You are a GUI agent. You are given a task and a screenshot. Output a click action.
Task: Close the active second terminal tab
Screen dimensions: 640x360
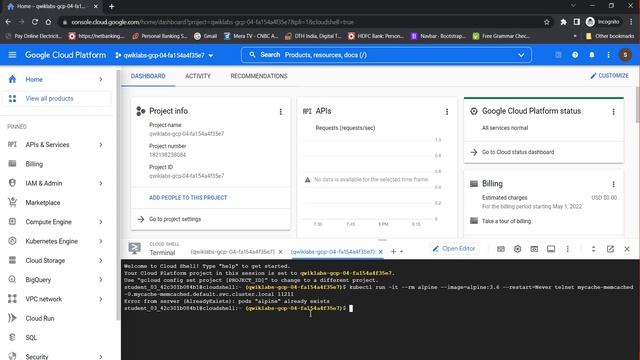[x=380, y=252]
